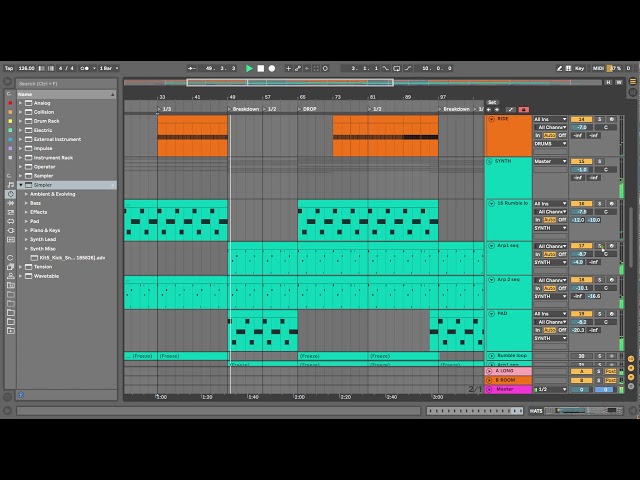Viewport: 640px width, 480px height.
Task: Solo the RIDE track
Action: 600,119
